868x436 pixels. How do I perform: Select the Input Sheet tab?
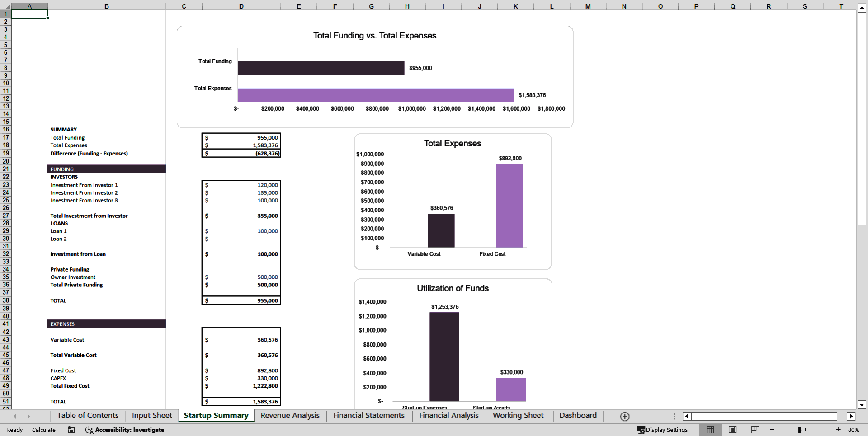point(151,416)
